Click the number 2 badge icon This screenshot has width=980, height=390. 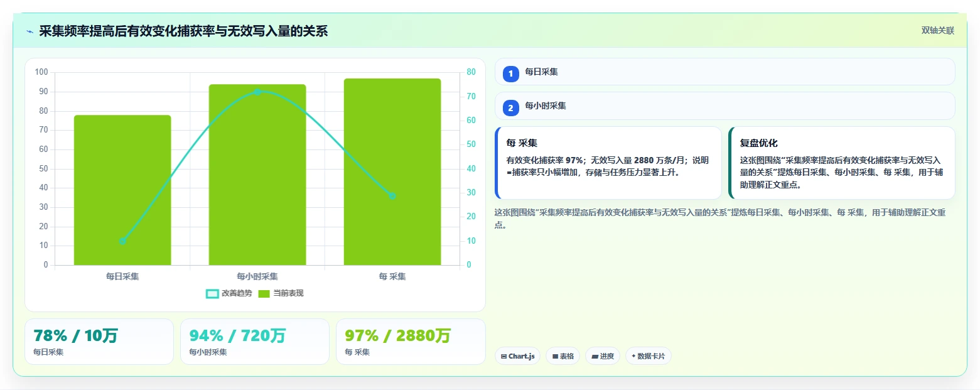tap(510, 108)
